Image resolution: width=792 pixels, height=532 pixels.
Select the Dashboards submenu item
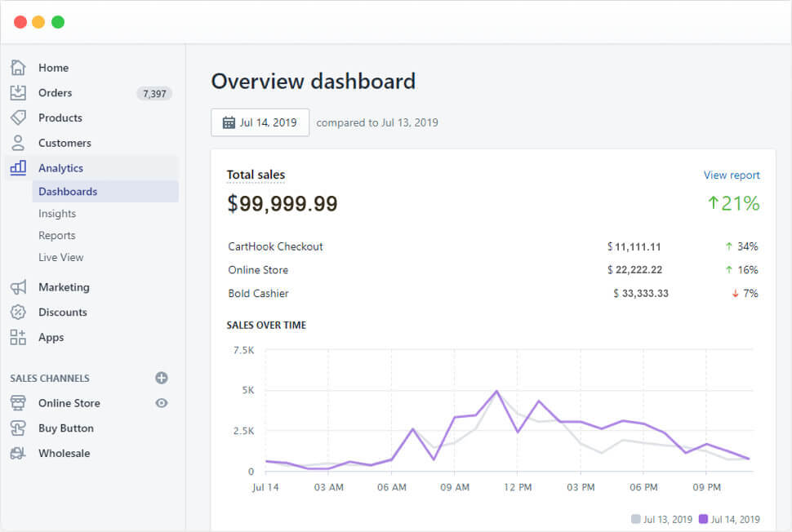pos(105,192)
